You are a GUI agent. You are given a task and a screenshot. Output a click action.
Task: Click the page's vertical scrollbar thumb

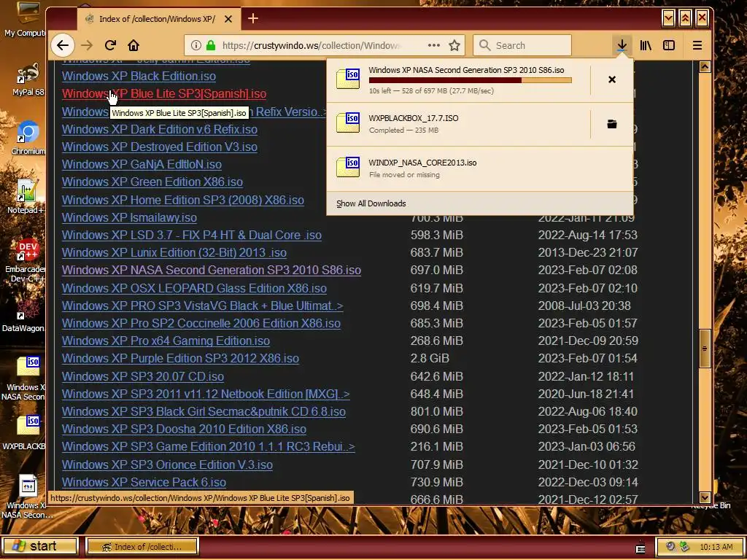(705, 348)
